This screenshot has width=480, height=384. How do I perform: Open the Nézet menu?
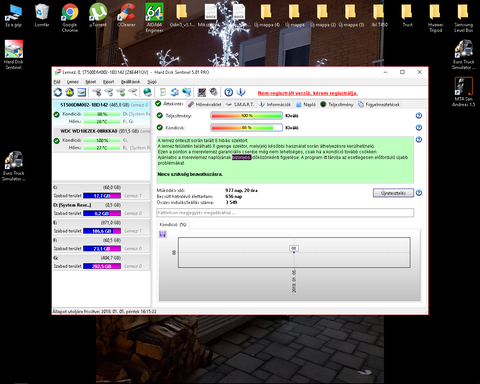[x=91, y=82]
